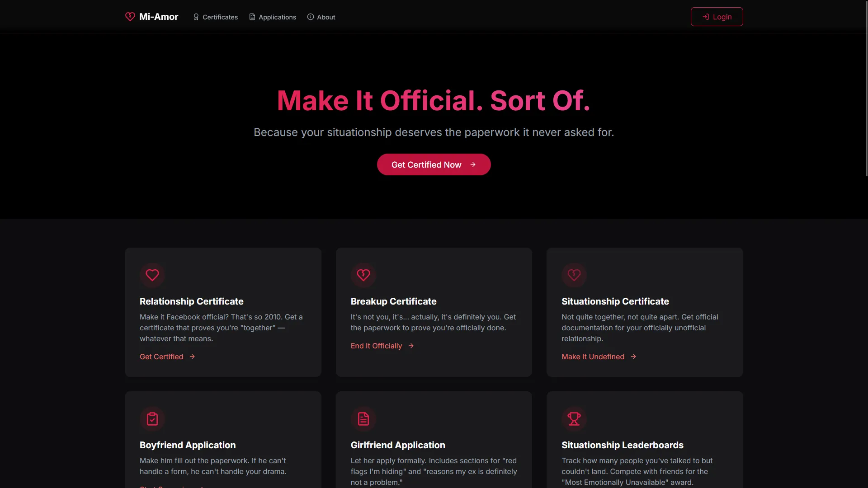Click the info circle icon beside About
This screenshot has width=868, height=488.
click(x=311, y=17)
